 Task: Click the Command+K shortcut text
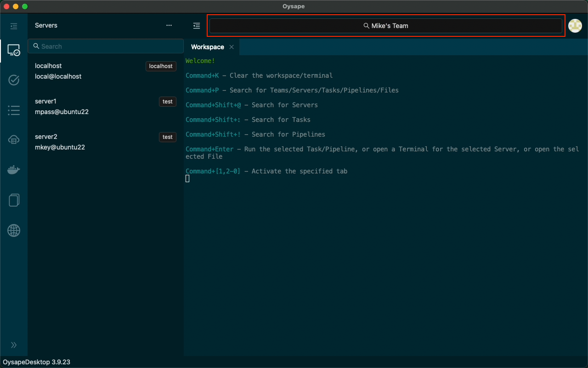(x=202, y=75)
